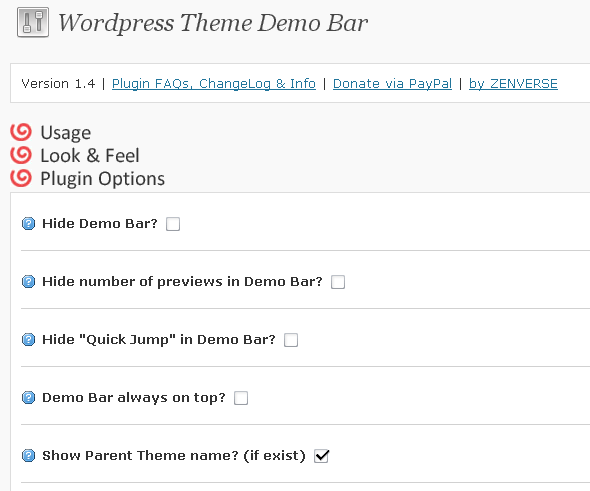590x491 pixels.
Task: Tick the Hide "Quick Jump" in Demo Bar checkbox
Action: (x=291, y=340)
